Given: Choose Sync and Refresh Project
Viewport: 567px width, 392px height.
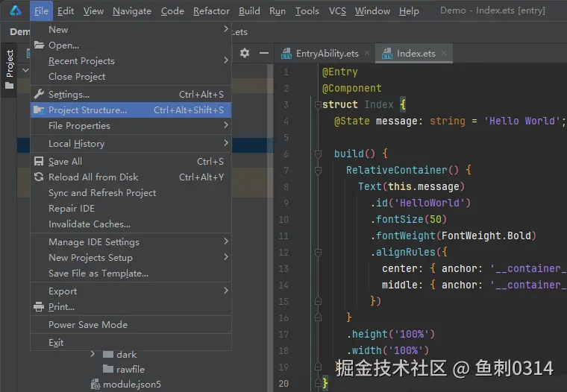Looking at the screenshot, I should coord(131,192).
